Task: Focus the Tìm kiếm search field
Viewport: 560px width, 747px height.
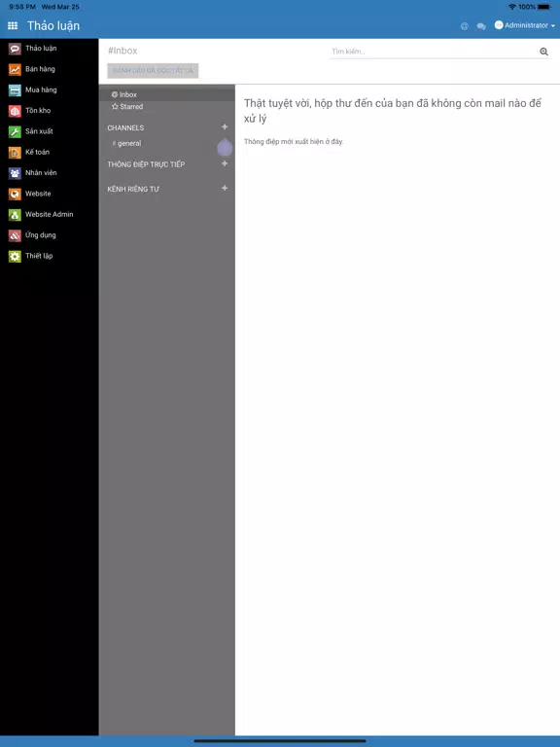Action: pos(434,52)
